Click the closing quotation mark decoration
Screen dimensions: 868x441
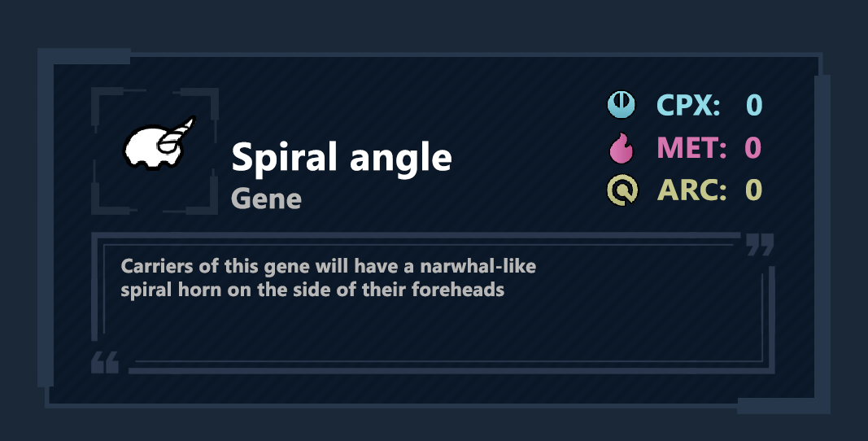(760, 244)
